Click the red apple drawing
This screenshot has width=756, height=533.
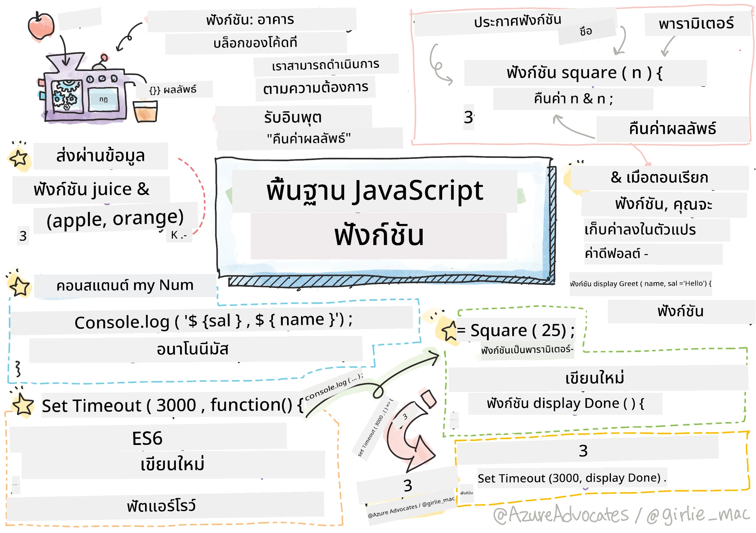point(41,26)
